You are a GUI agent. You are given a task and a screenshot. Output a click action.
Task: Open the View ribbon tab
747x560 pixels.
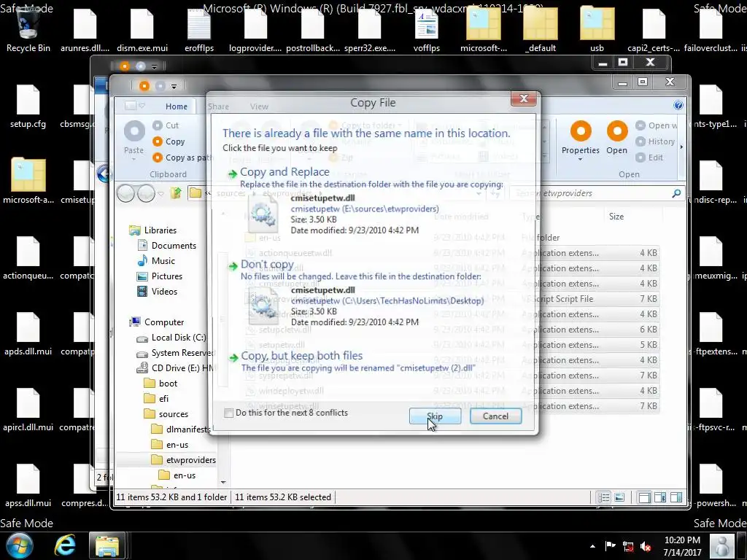tap(259, 106)
